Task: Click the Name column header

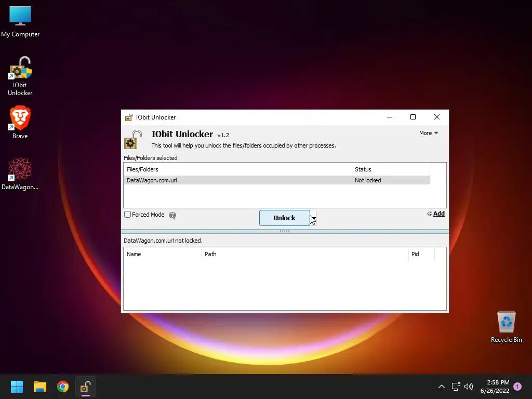Action: (x=163, y=254)
